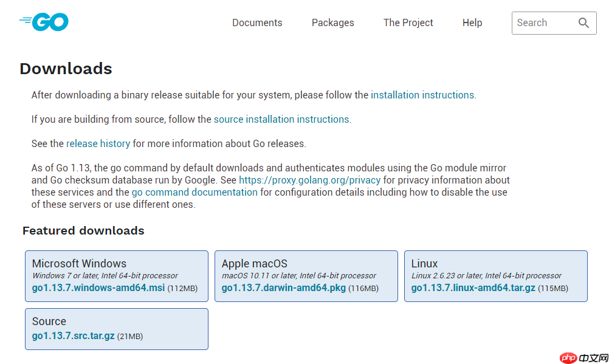Screen dimensions: 609x364
Task: Click the php中文网 watermark logo
Action: pyautogui.click(x=584, y=358)
